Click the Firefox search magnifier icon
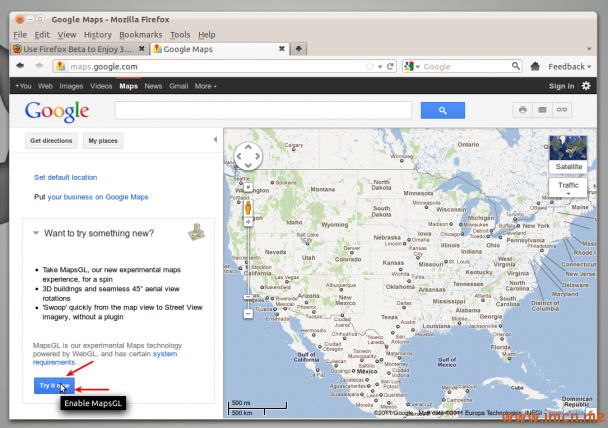Screen dimensions: 608x428 tap(515, 66)
